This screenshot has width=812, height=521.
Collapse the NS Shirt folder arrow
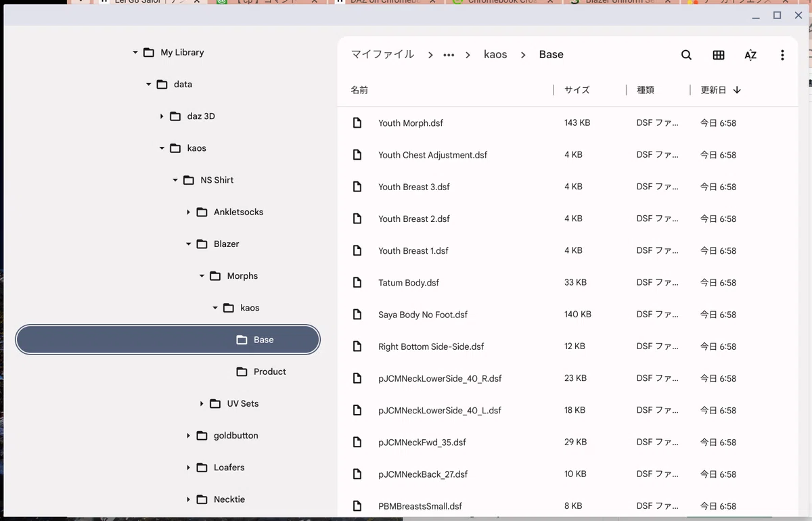tap(175, 180)
